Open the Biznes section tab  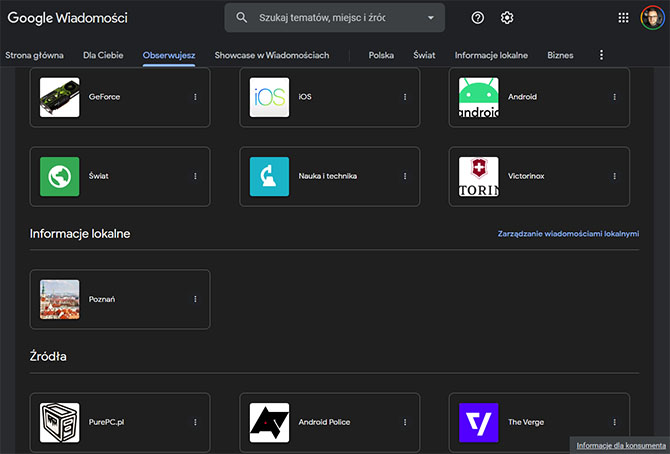560,55
